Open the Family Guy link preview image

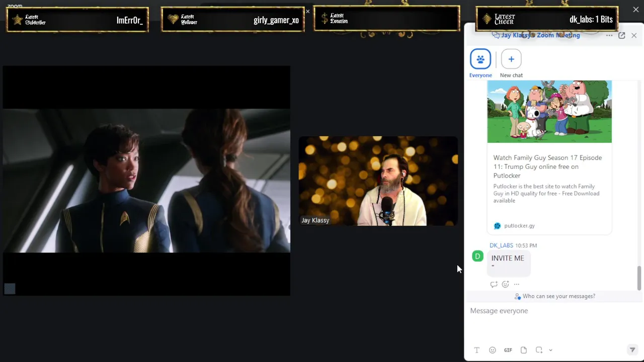click(x=549, y=112)
